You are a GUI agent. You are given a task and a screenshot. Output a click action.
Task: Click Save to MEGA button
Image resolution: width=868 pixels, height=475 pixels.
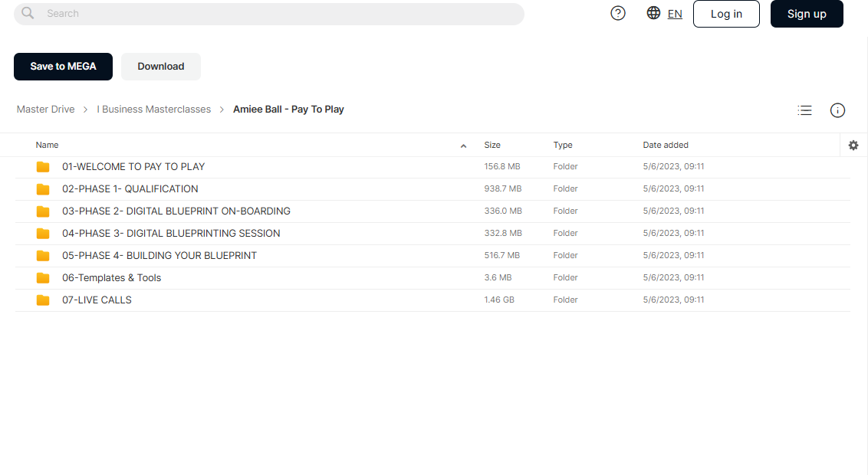63,67
